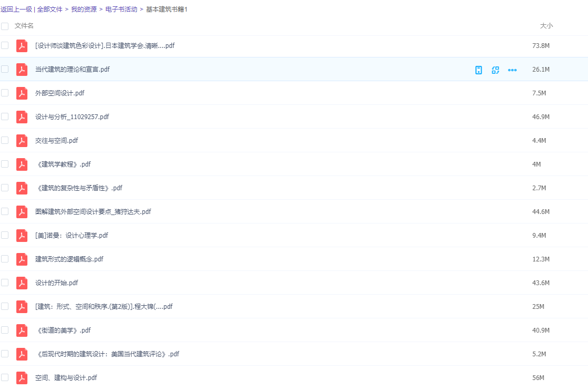Open file 图解建筑外部空间设计要点_猪狩达夫.pdf

tap(93, 211)
